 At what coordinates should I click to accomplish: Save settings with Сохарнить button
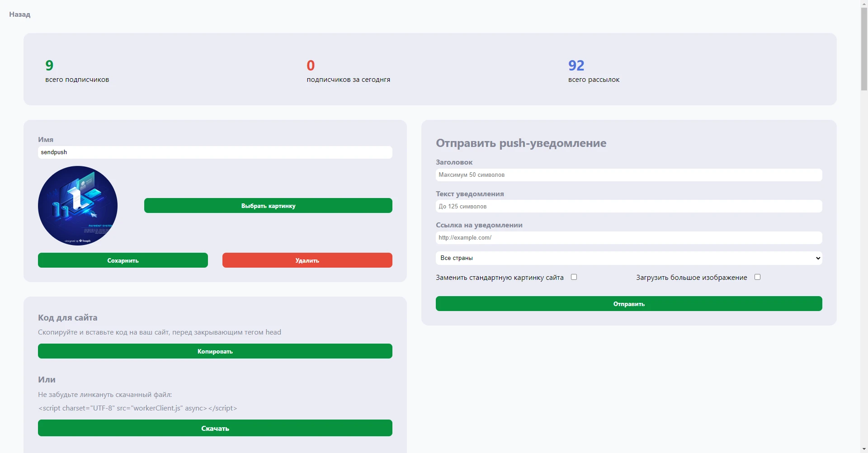pos(123,260)
